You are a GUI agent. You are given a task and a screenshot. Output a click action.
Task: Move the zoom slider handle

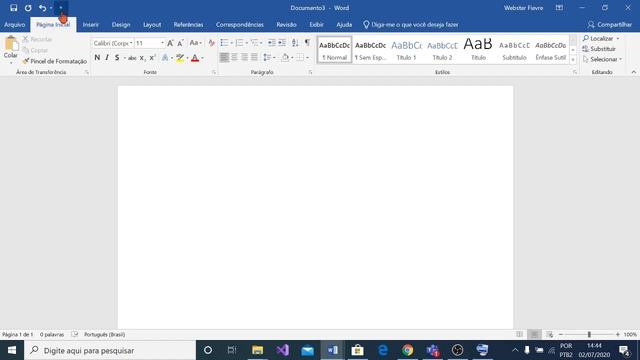click(589, 334)
